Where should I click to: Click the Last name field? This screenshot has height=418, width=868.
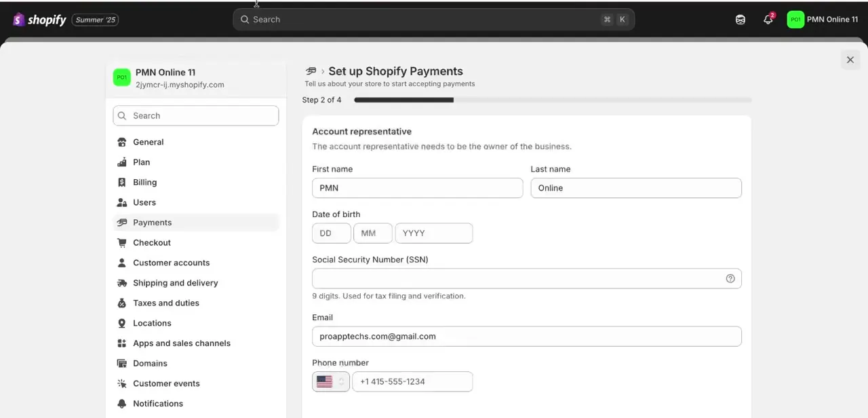636,188
